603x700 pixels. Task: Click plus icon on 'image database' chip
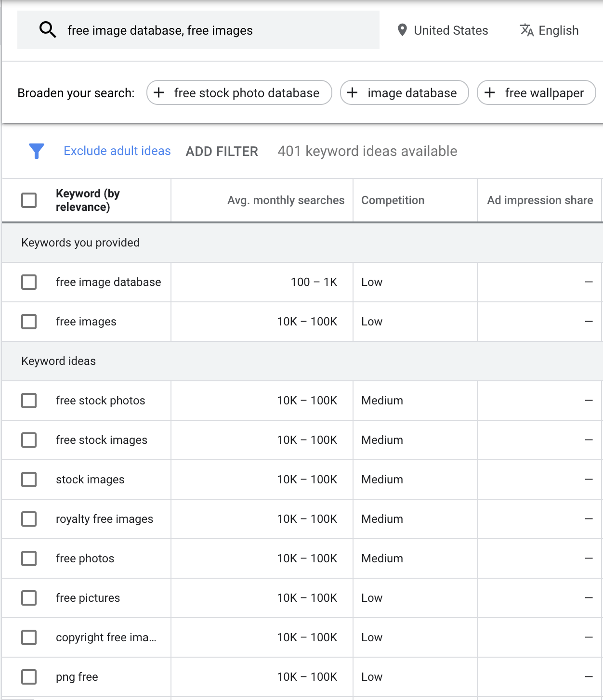pyautogui.click(x=352, y=92)
